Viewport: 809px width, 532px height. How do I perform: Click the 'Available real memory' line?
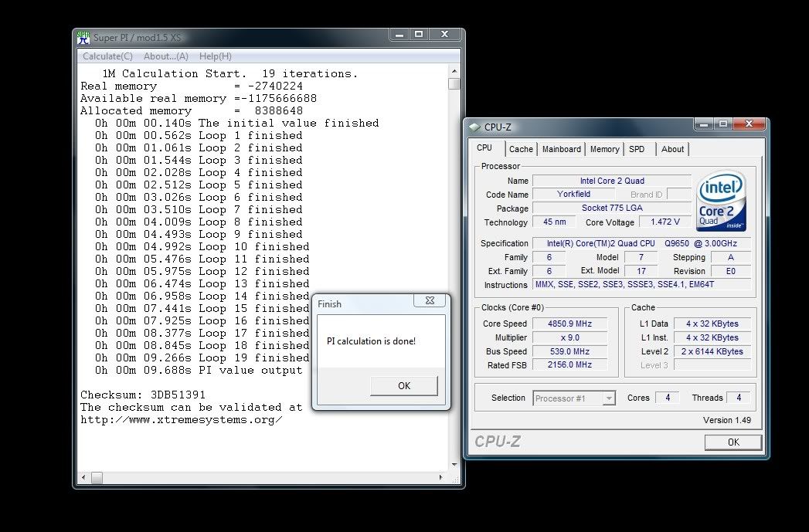pos(199,98)
